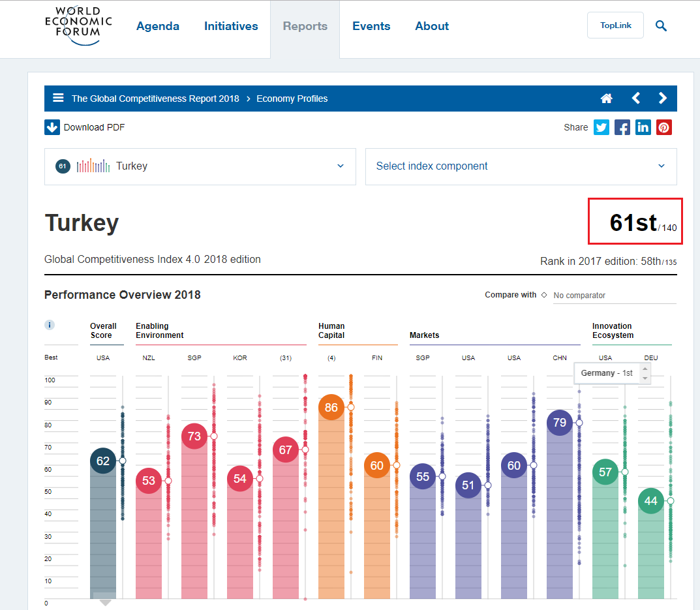The height and width of the screenshot is (610, 700).
Task: Click the purple 60 score circle
Action: pyautogui.click(x=514, y=465)
